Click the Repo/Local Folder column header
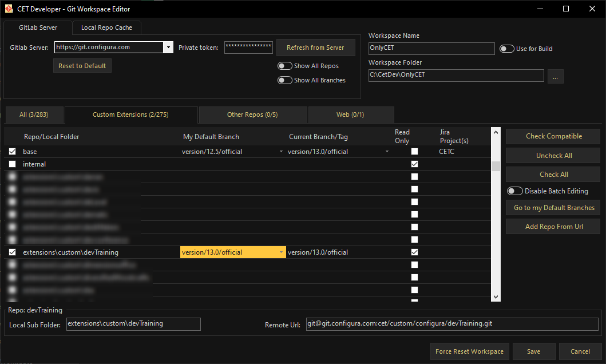 click(52, 137)
